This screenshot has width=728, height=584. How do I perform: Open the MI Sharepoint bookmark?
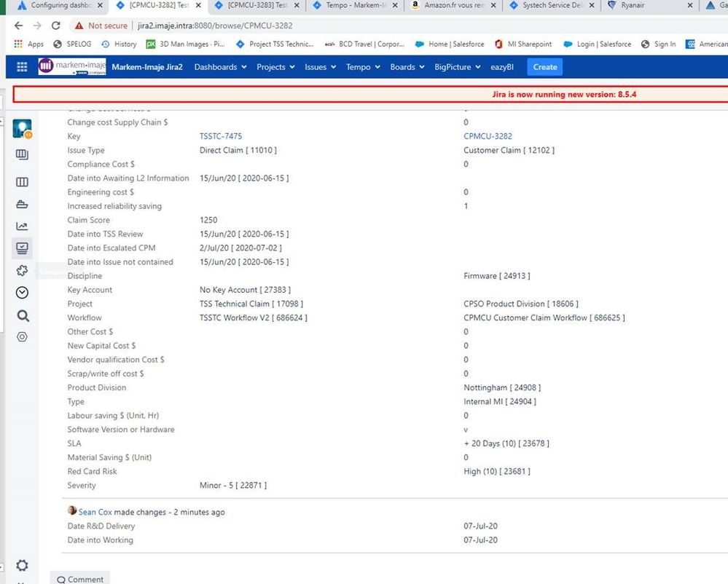tap(523, 44)
